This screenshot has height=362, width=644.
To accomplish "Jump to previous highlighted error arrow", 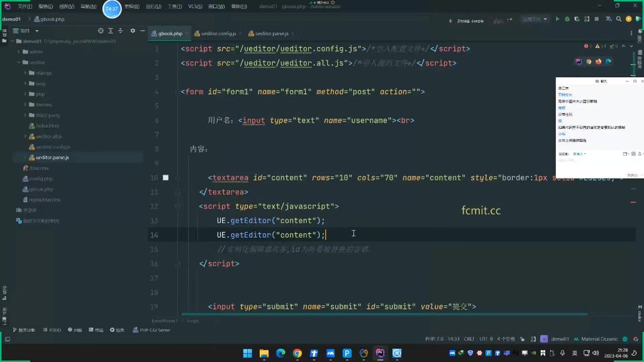I will click(x=623, y=46).
